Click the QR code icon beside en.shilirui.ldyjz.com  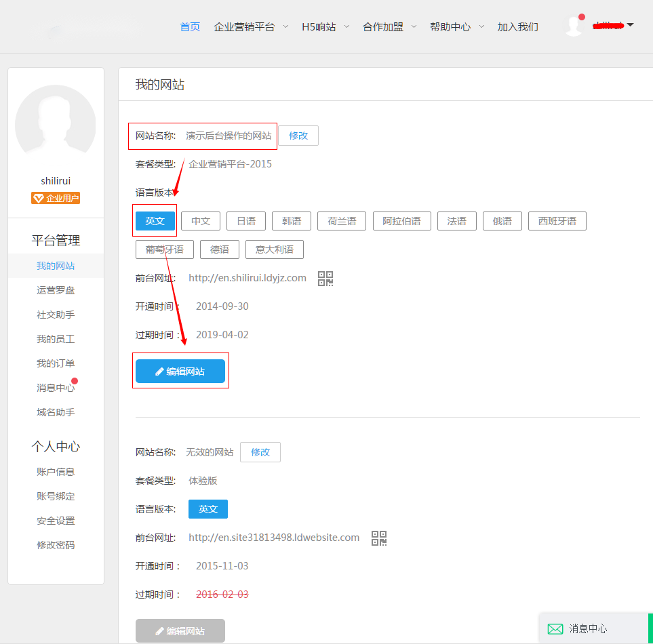pos(325,278)
